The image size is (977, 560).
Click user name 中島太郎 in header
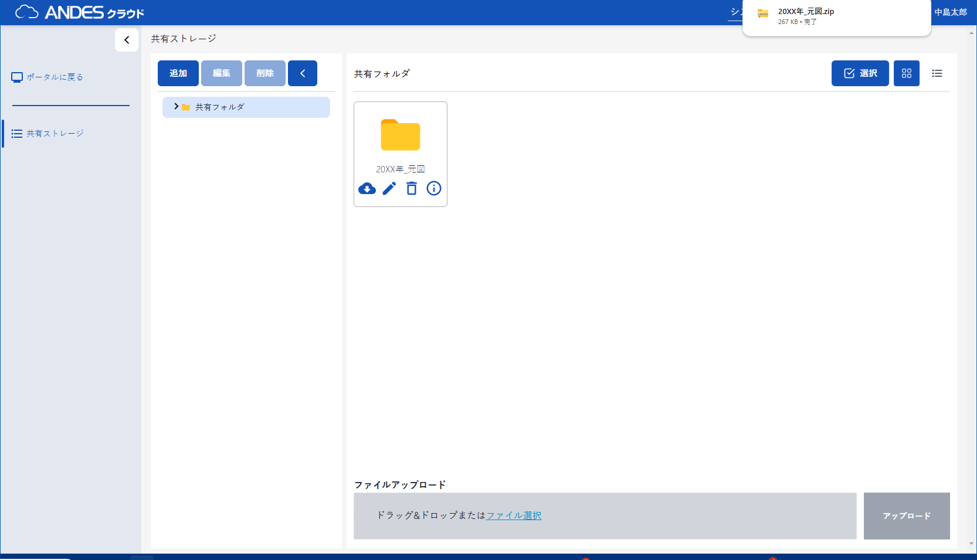tap(950, 12)
